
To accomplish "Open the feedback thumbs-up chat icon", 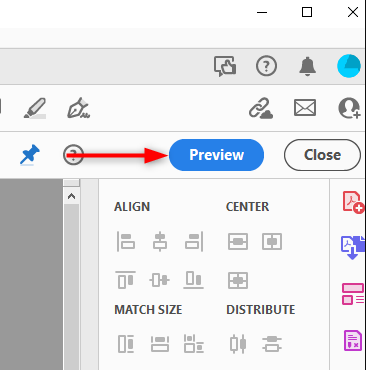I will (225, 66).
